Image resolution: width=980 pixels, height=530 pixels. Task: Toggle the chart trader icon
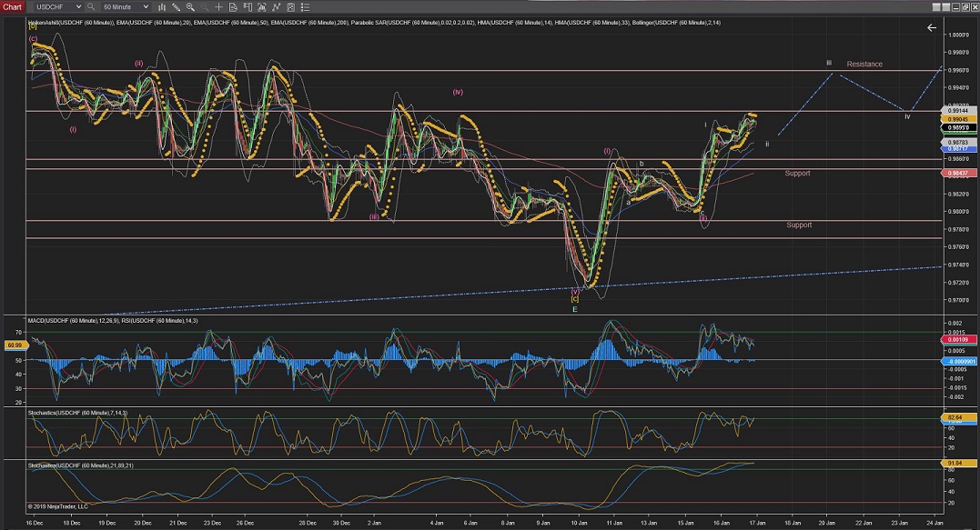coord(246,6)
